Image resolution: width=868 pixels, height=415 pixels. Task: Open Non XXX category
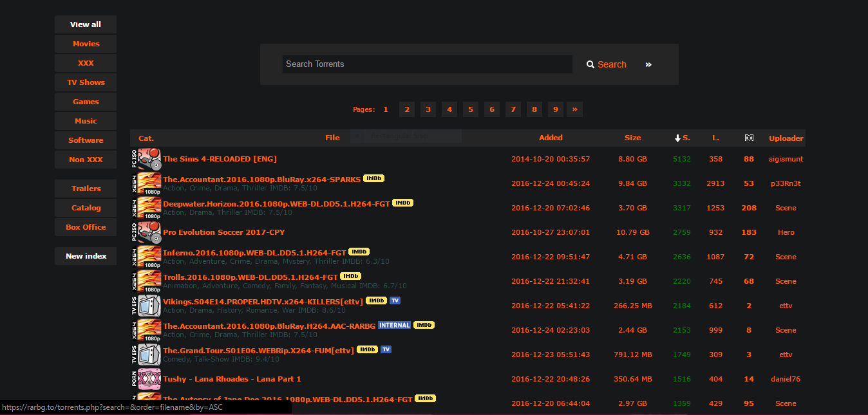(86, 160)
